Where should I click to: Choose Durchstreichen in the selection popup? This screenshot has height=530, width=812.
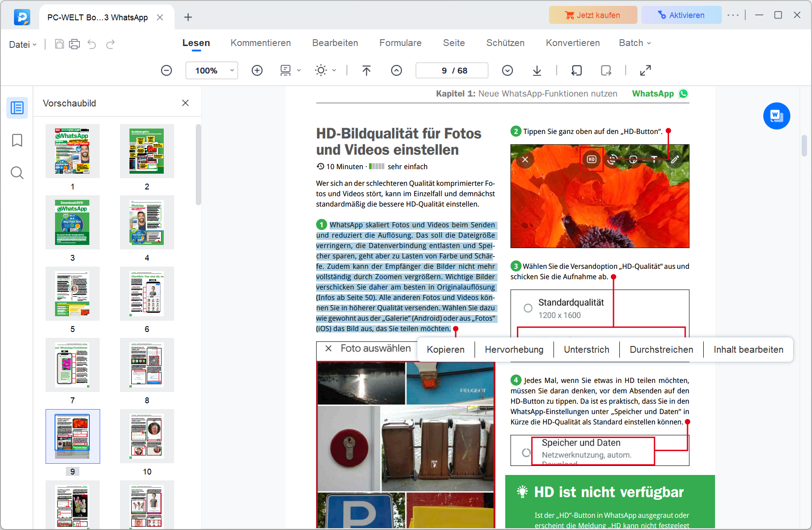coord(661,350)
